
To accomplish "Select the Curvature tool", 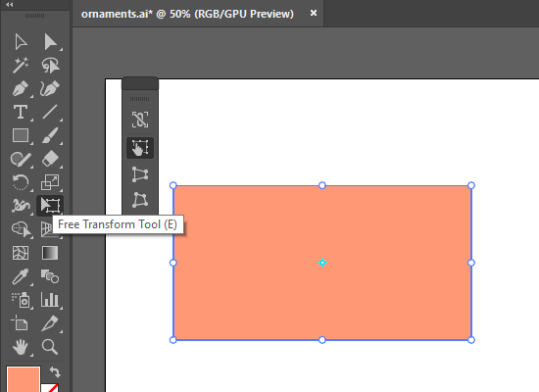I will click(50, 89).
